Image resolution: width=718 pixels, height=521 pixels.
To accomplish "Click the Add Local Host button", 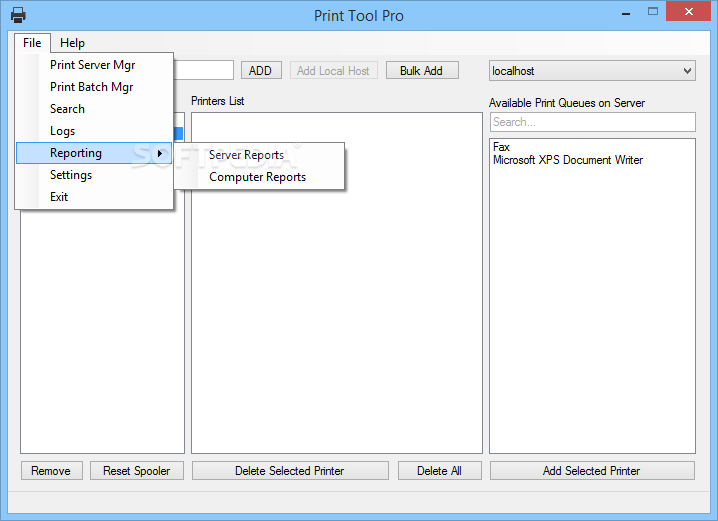I will (x=333, y=71).
